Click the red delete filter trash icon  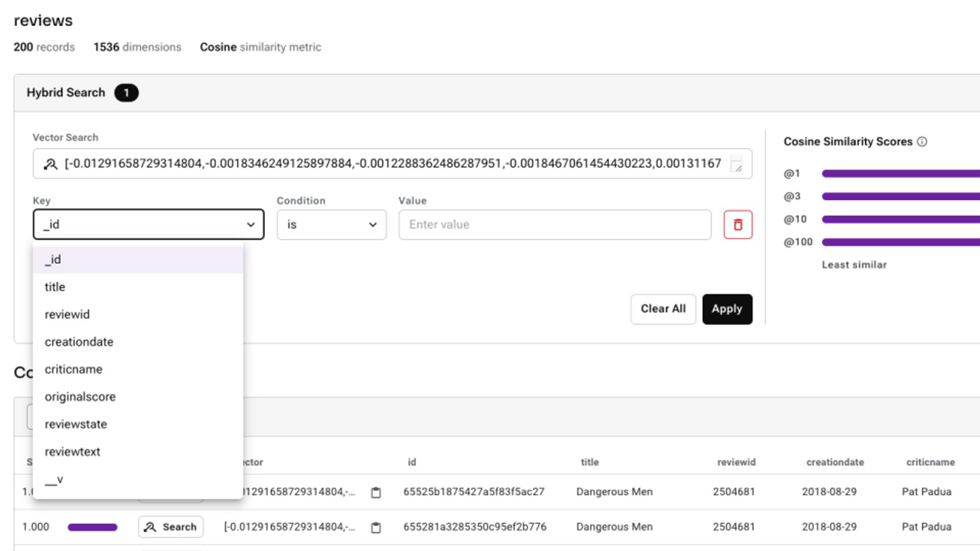pyautogui.click(x=738, y=224)
